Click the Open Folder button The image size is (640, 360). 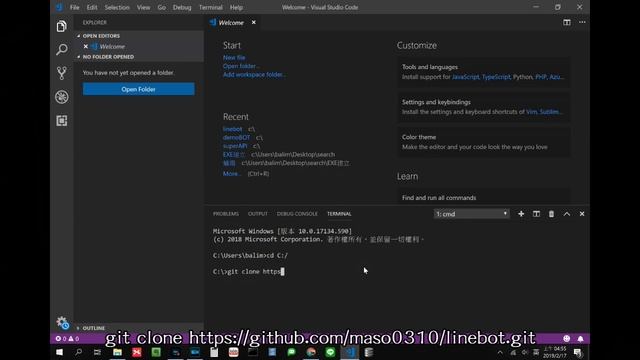pos(138,89)
